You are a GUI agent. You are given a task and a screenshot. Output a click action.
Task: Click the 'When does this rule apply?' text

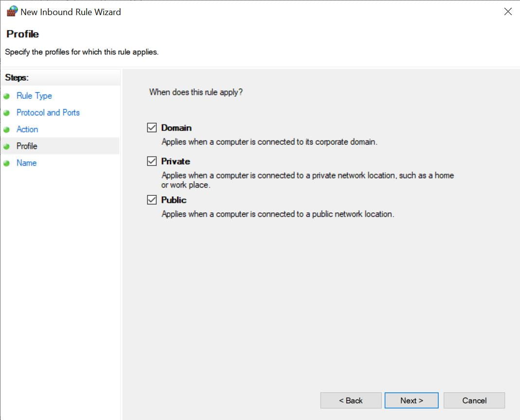click(196, 92)
